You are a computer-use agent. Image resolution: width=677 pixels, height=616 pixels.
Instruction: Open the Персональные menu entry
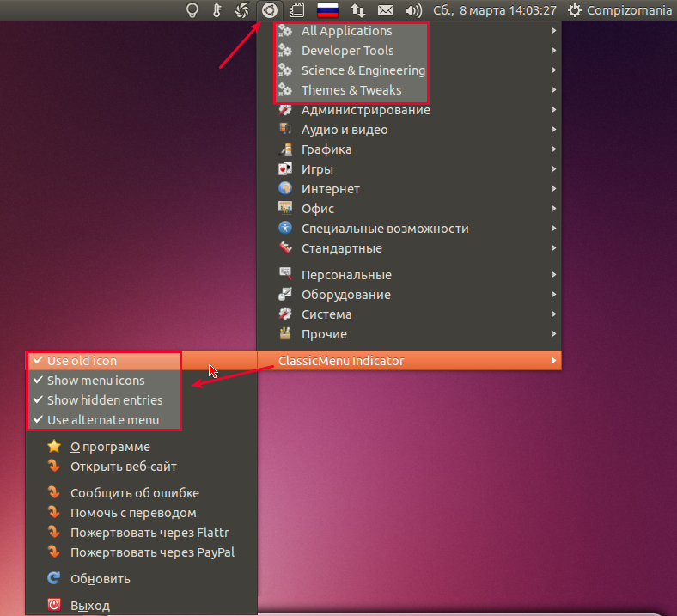click(409, 275)
